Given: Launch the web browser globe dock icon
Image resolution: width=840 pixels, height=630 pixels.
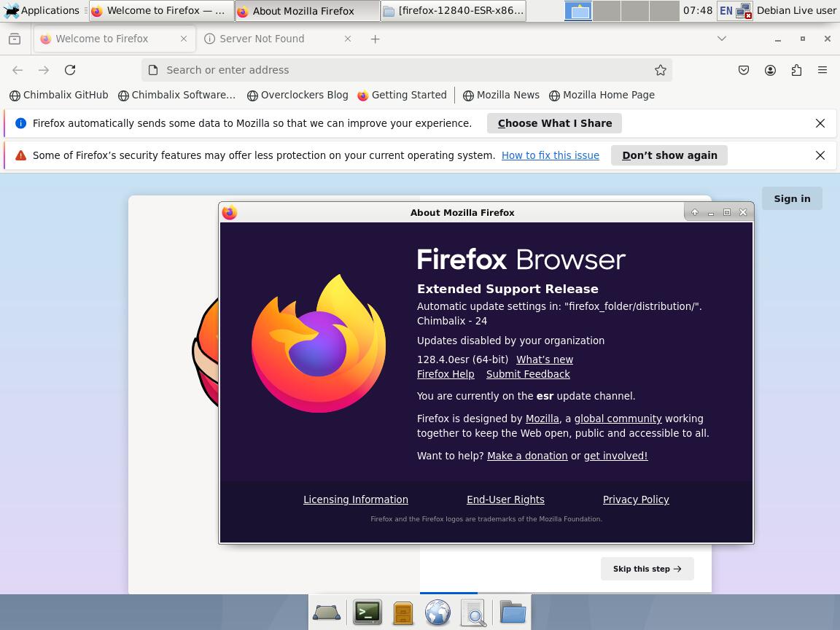Looking at the screenshot, I should [x=437, y=612].
